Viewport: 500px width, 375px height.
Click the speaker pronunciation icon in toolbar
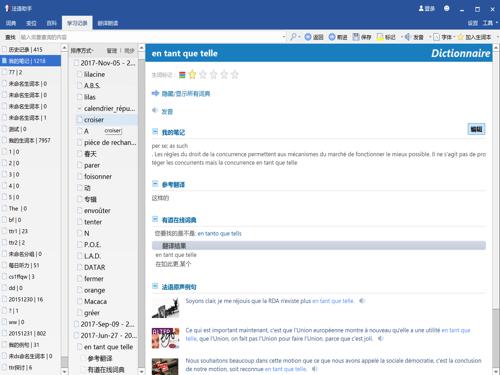click(x=407, y=37)
